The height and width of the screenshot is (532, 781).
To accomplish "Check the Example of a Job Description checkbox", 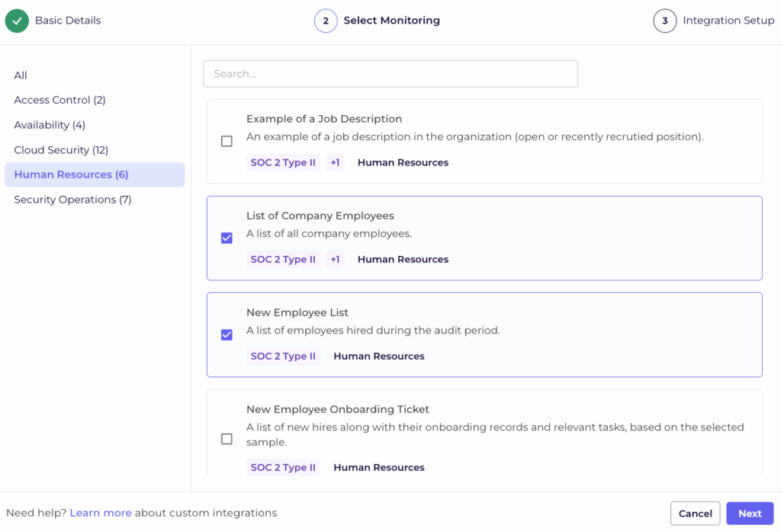I will [227, 141].
